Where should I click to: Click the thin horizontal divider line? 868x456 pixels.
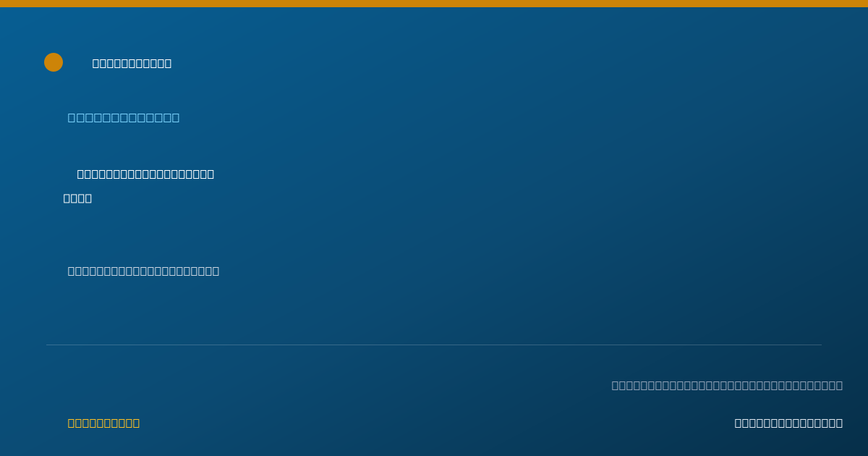pos(434,345)
